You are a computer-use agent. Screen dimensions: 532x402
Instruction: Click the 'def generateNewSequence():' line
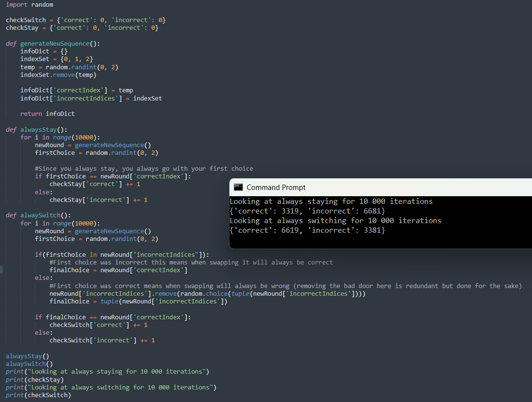tap(53, 43)
